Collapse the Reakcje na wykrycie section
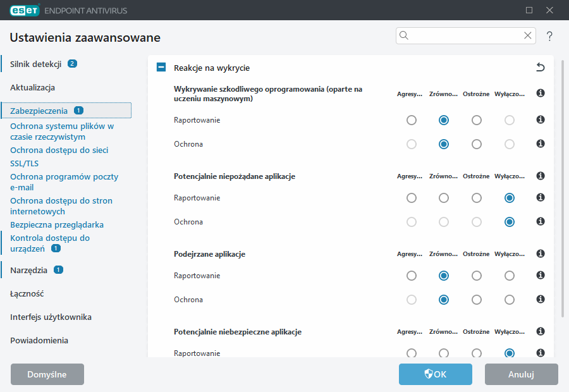569x392 pixels. pyautogui.click(x=161, y=68)
